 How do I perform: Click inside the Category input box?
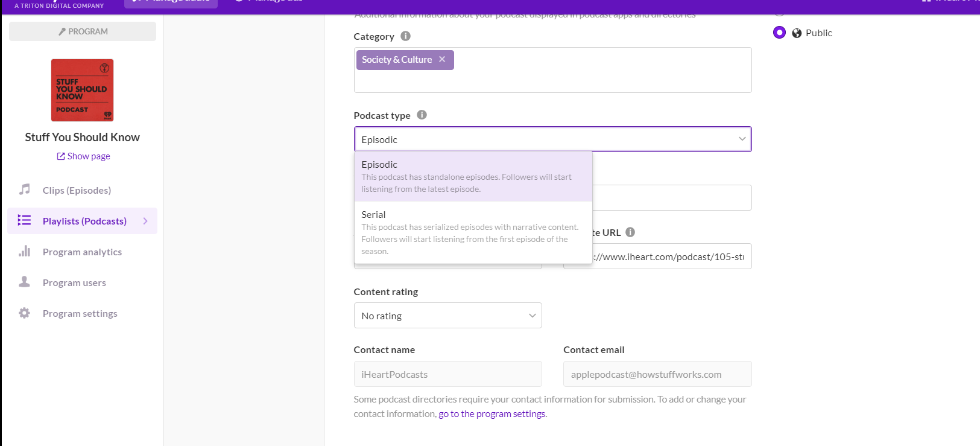[x=552, y=70]
